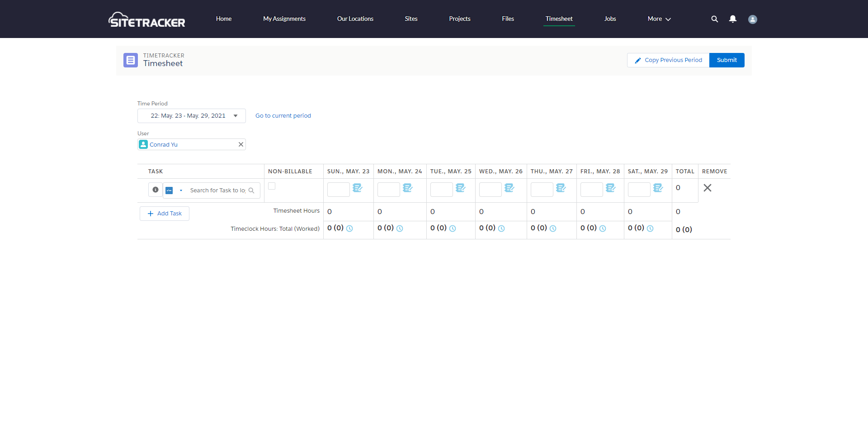Screen dimensions: 868x424
Task: Click the Timesheet Hours label
Action: 297,211
